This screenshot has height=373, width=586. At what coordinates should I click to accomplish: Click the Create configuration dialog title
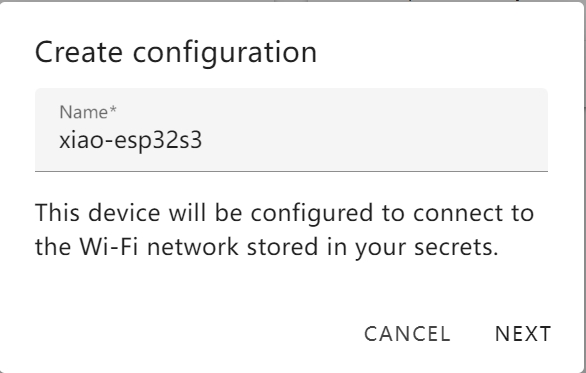point(176,53)
